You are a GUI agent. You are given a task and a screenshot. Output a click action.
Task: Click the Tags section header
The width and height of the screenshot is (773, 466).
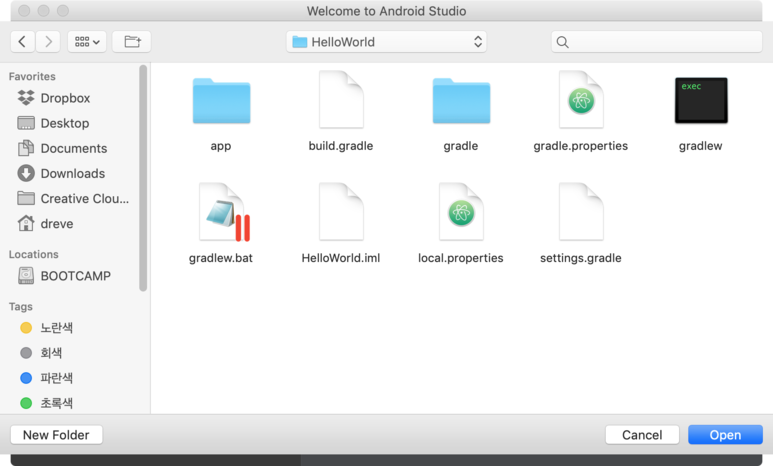(21, 307)
